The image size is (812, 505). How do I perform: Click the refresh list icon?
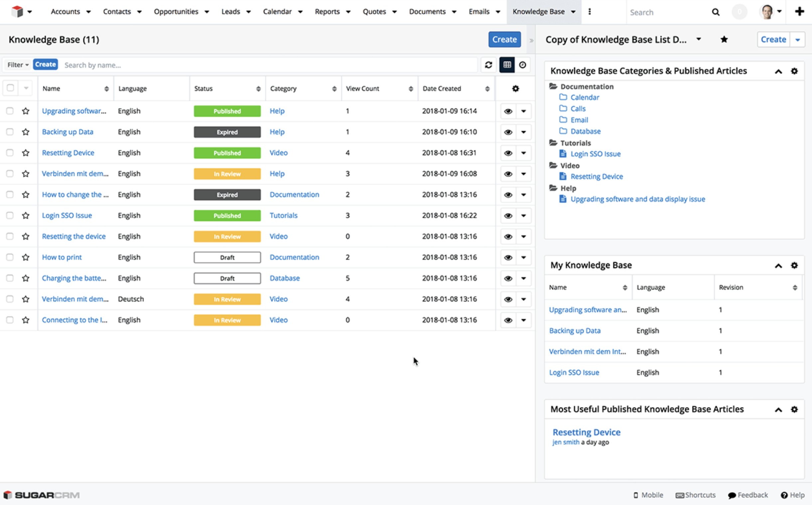point(488,65)
